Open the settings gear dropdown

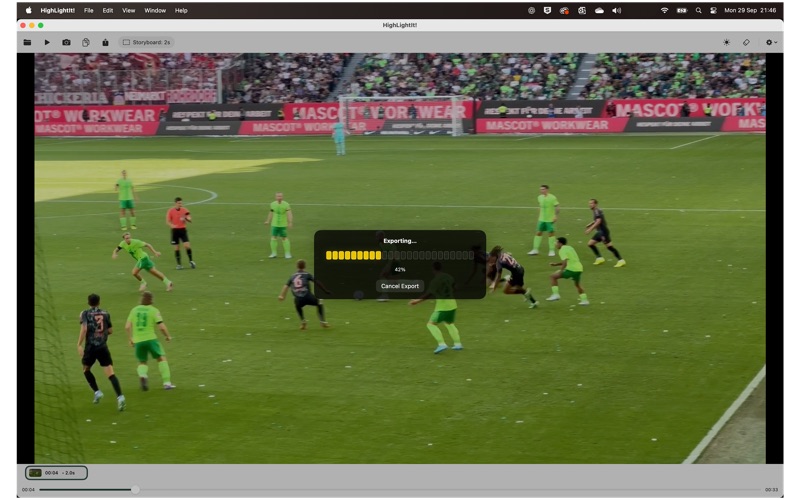coord(771,42)
